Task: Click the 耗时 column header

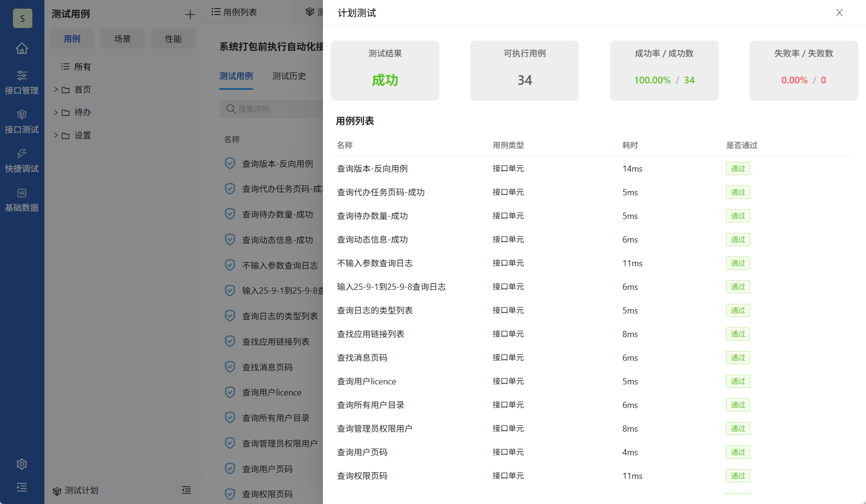Action: pyautogui.click(x=630, y=145)
